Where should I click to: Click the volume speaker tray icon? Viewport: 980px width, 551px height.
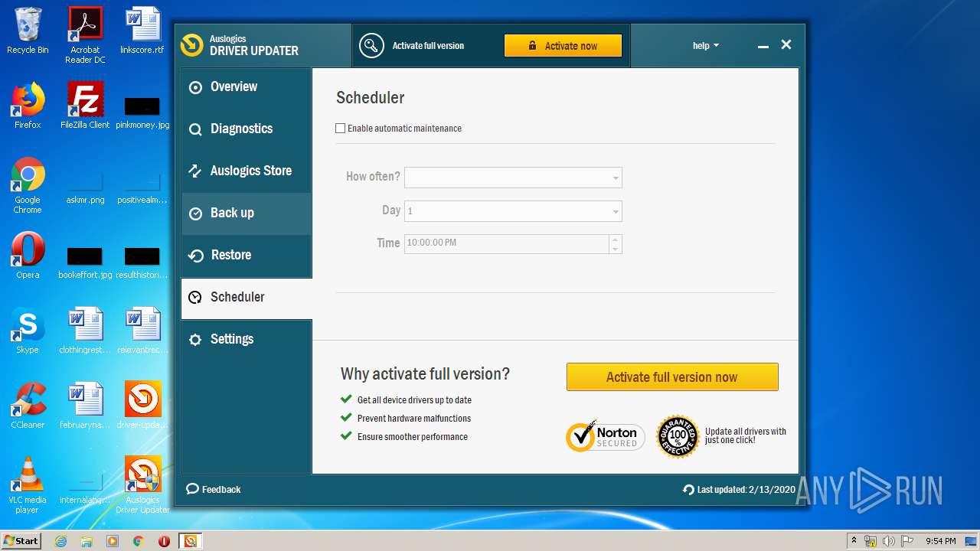888,541
